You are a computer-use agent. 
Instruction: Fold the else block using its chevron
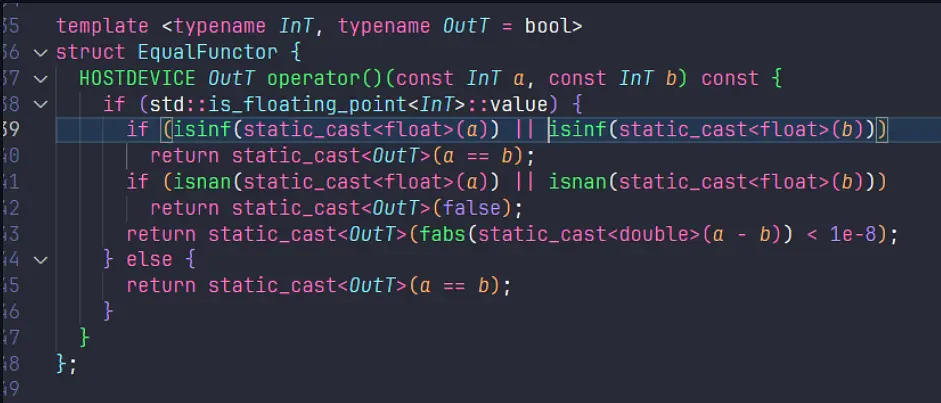click(39, 259)
